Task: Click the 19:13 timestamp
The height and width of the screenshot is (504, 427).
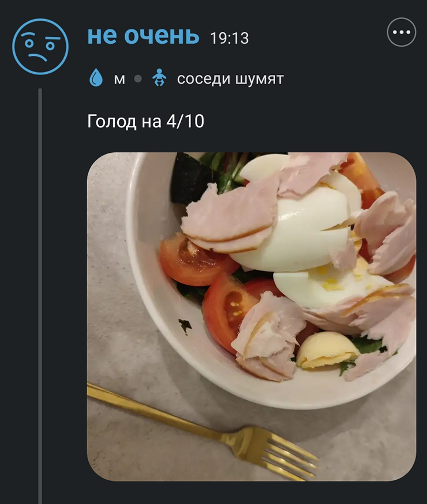Action: point(231,38)
